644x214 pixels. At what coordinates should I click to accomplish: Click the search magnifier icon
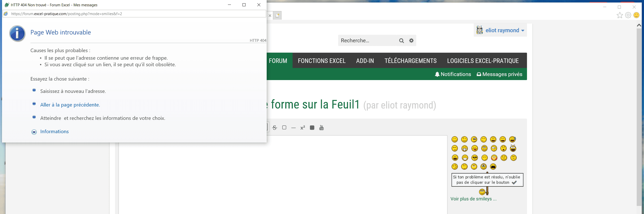(401, 41)
